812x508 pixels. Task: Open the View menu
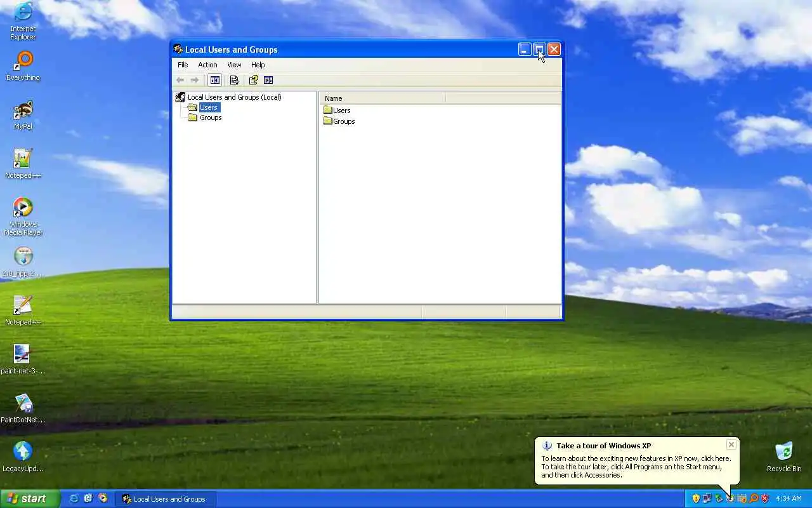coord(234,65)
